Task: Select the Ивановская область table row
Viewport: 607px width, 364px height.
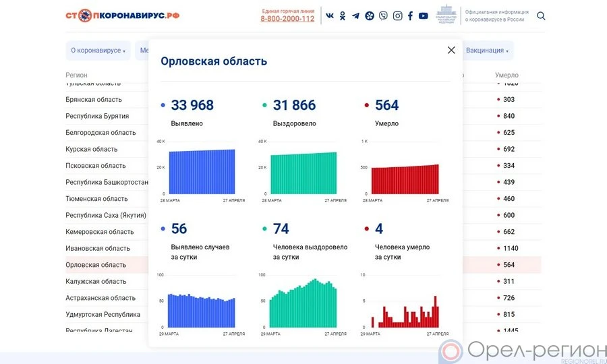Action: [98, 249]
